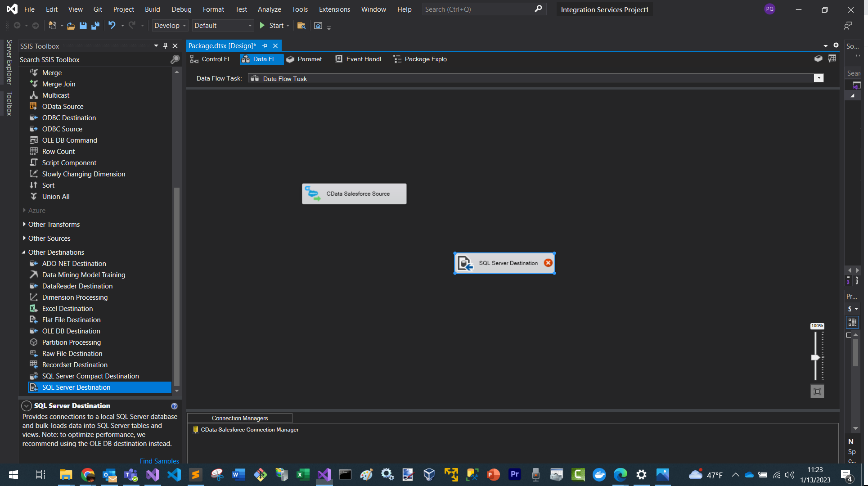Click the Start debugging button
The height and width of the screenshot is (486, 868).
pos(272,26)
